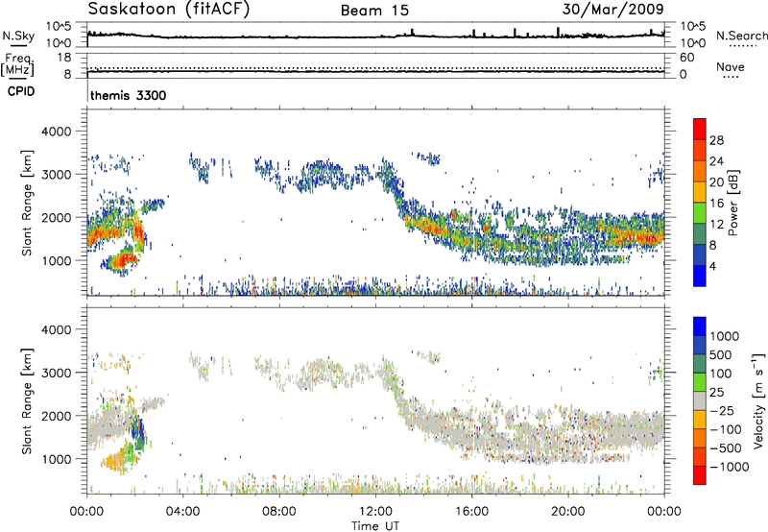Select the 08:00 time tick label
Screen dimensions: 768x532
click(279, 512)
